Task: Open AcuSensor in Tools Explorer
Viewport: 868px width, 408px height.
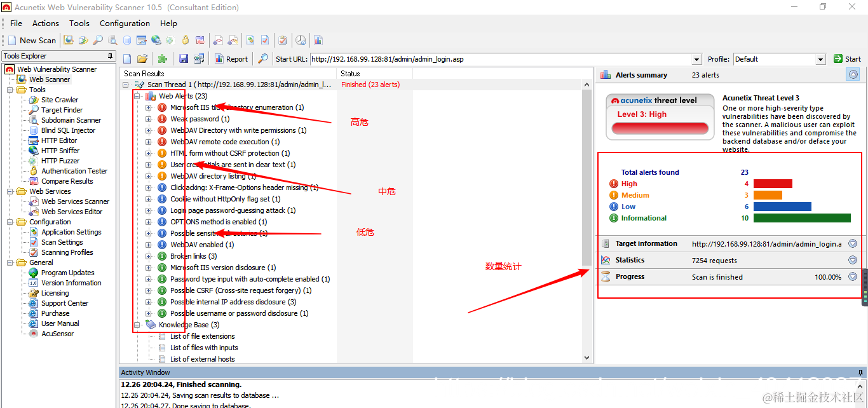Action: [58, 334]
